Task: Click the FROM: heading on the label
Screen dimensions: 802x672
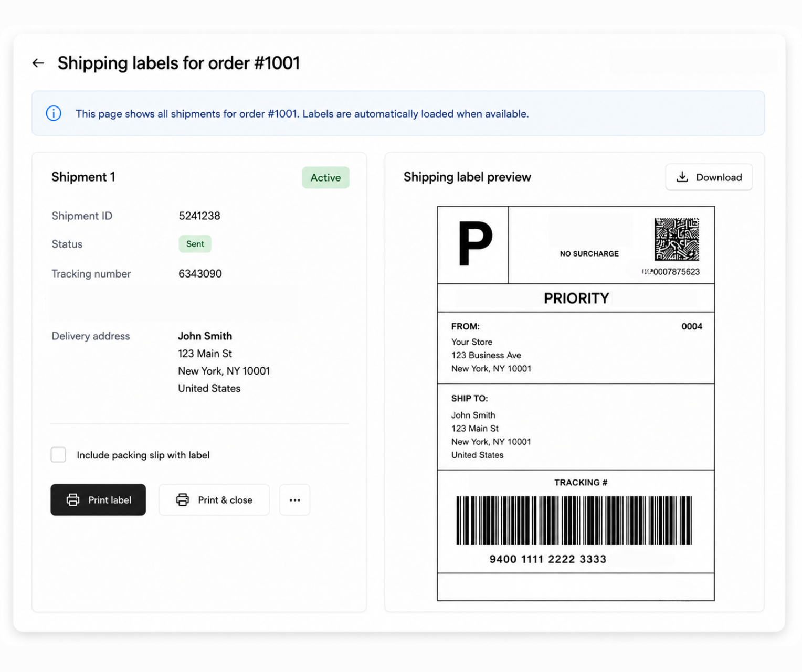Action: tap(466, 326)
